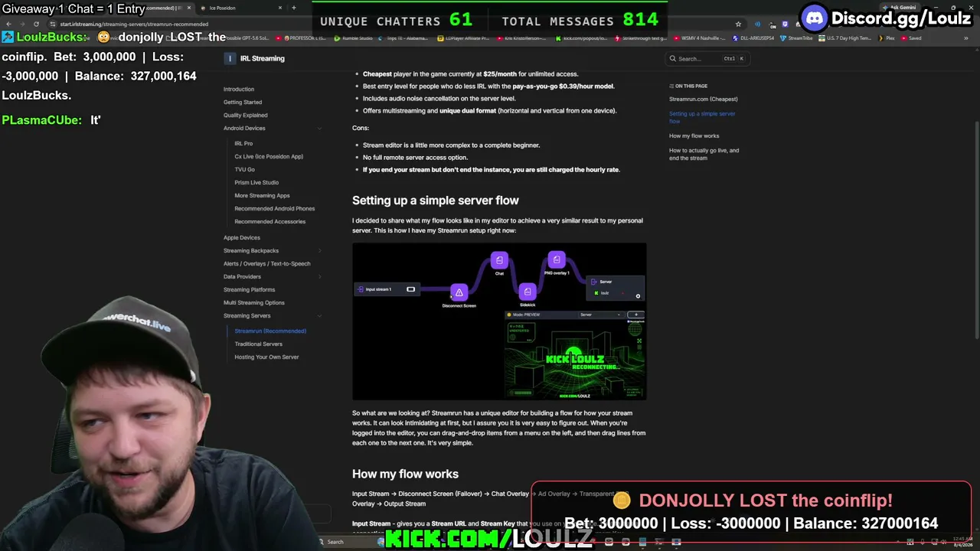Screen dimensions: 980x551
Task: Click the IRL Streaming site logo icon
Action: [x=230, y=58]
